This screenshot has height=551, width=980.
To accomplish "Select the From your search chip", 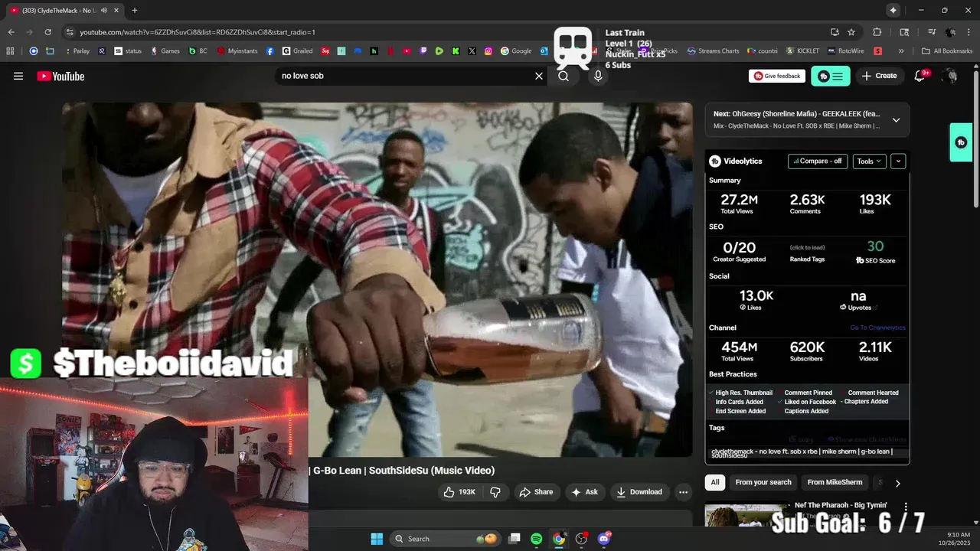I will click(x=763, y=482).
